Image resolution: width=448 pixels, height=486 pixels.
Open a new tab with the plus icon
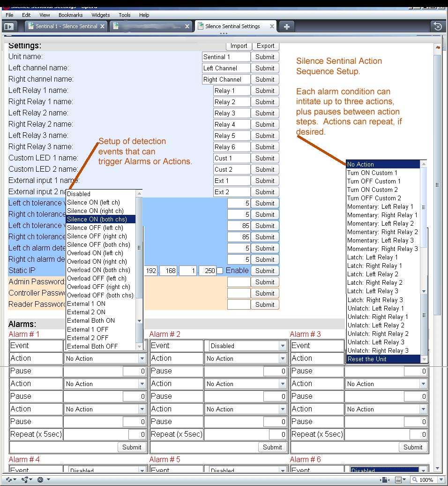point(286,27)
